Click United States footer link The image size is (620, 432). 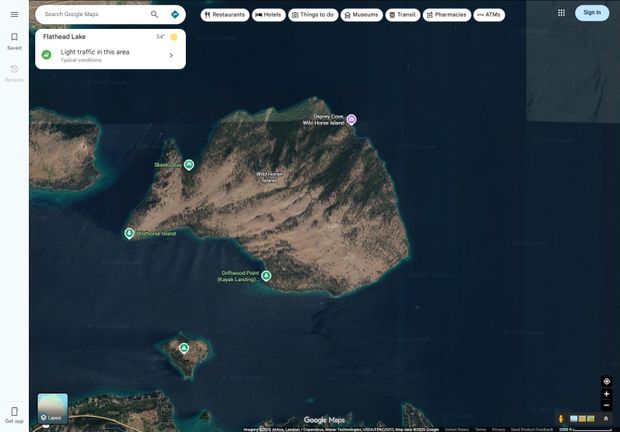457,429
